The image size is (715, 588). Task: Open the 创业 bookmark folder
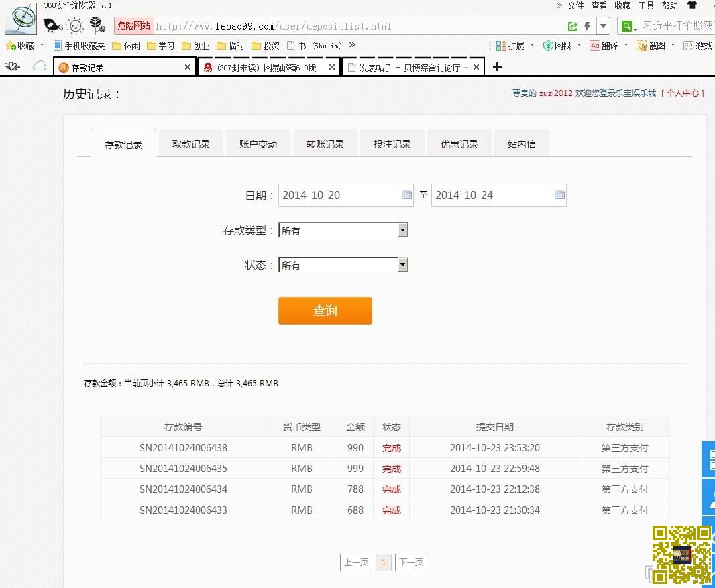[x=195, y=46]
